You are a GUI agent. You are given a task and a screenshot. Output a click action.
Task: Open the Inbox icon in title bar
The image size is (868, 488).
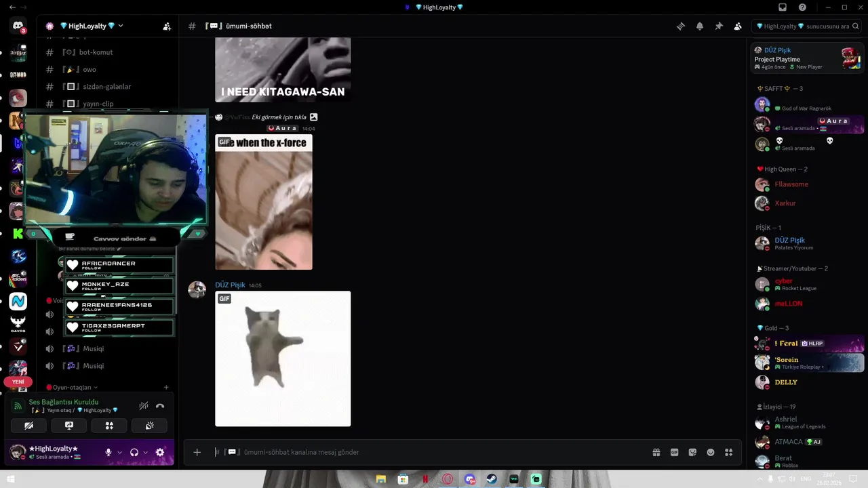(x=783, y=7)
